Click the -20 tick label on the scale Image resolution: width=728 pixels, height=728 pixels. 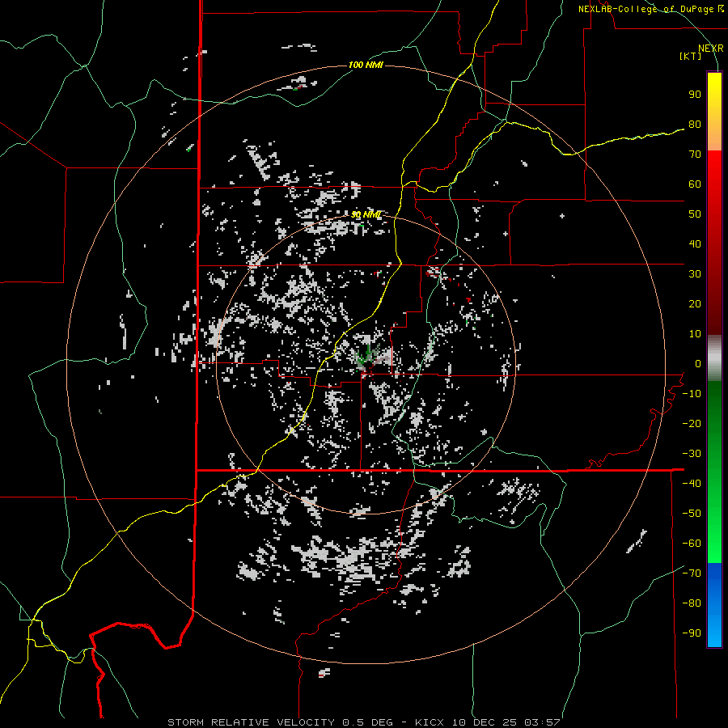[692, 424]
